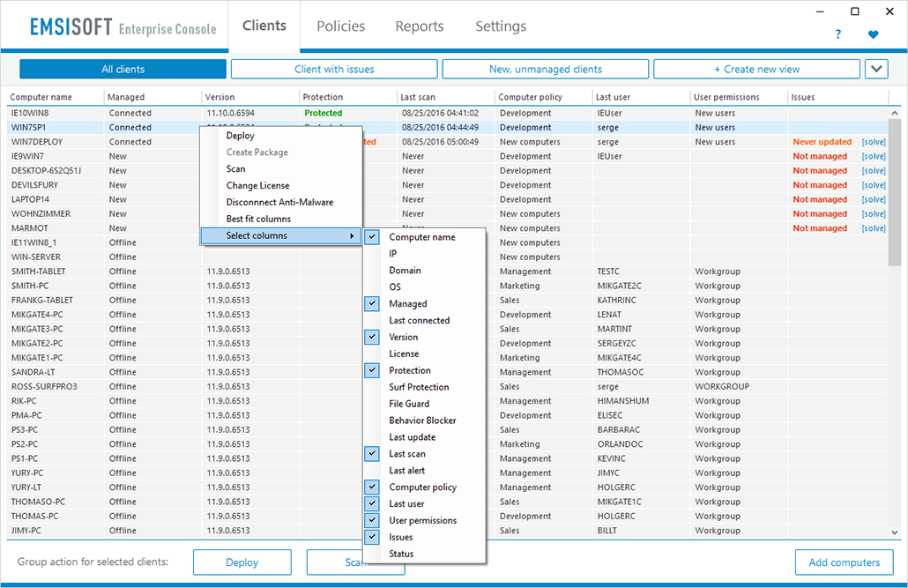Select the ROSS-SURFPRO3 computer row
Screen dimensions: 908x588
(x=448, y=386)
